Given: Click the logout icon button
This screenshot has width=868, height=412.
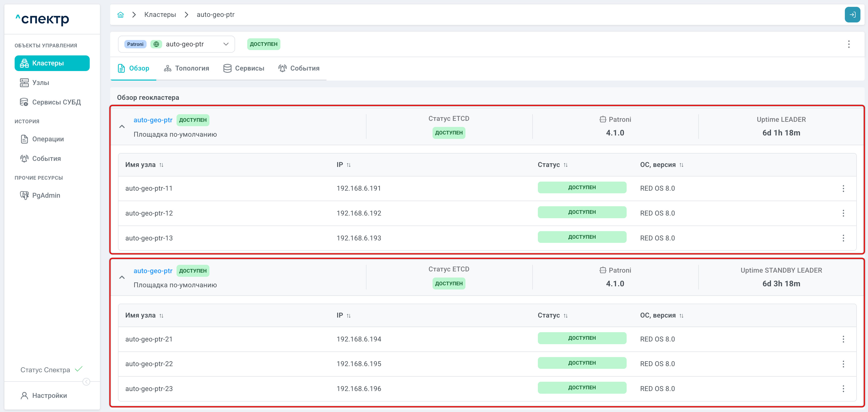Looking at the screenshot, I should 852,14.
